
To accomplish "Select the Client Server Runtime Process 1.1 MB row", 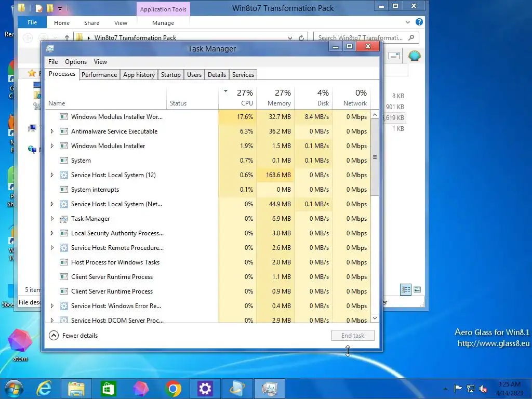I will pyautogui.click(x=208, y=277).
